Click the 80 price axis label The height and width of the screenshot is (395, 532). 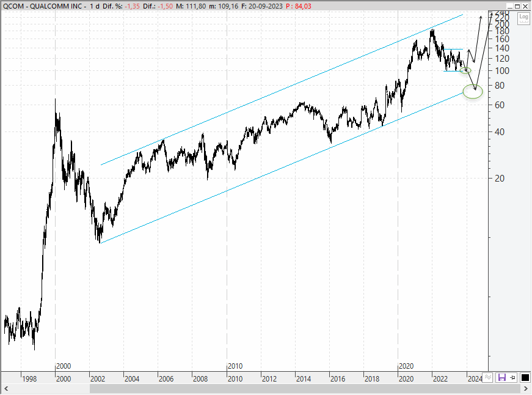tap(500, 86)
